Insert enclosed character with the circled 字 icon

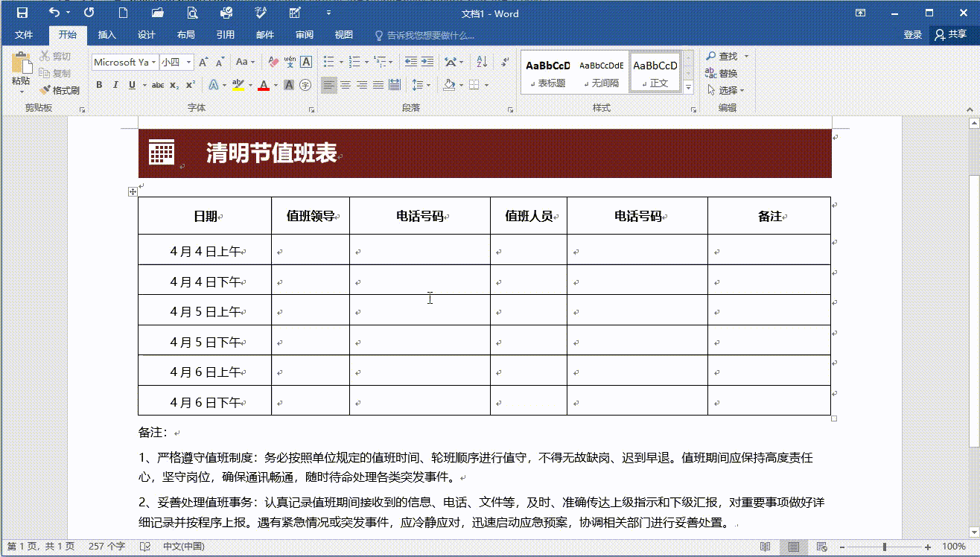point(305,85)
